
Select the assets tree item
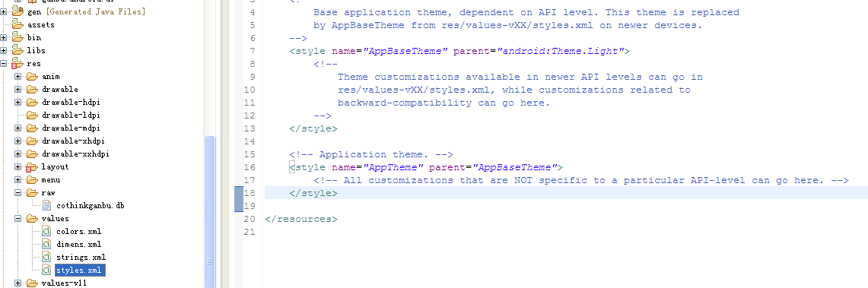coord(41,25)
